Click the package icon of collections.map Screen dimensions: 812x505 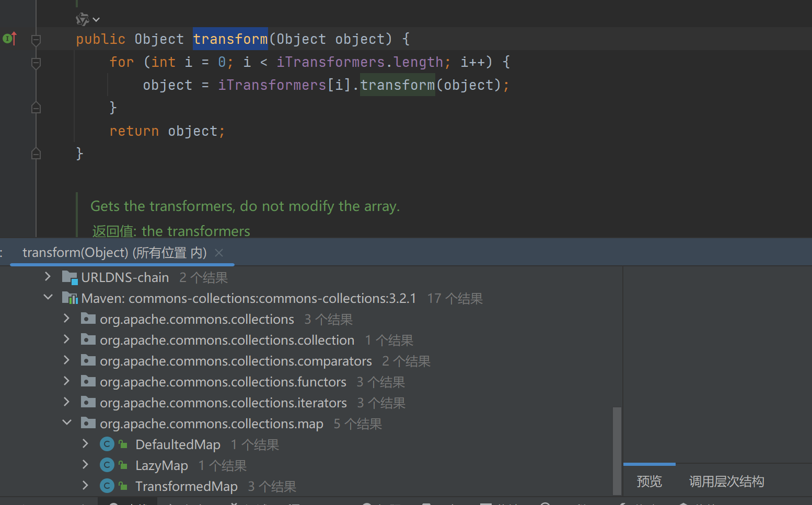coord(88,423)
